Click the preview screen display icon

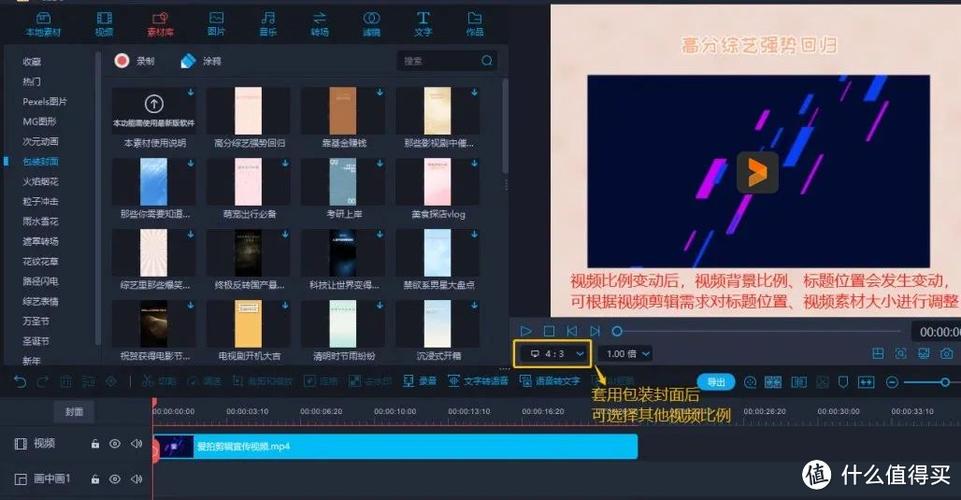tap(924, 354)
